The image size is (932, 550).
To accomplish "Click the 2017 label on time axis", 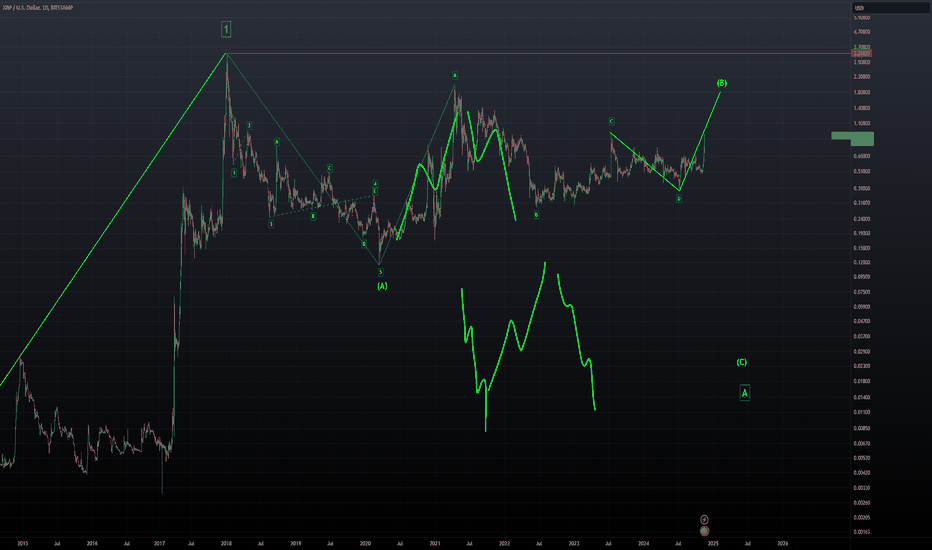I will pos(159,543).
